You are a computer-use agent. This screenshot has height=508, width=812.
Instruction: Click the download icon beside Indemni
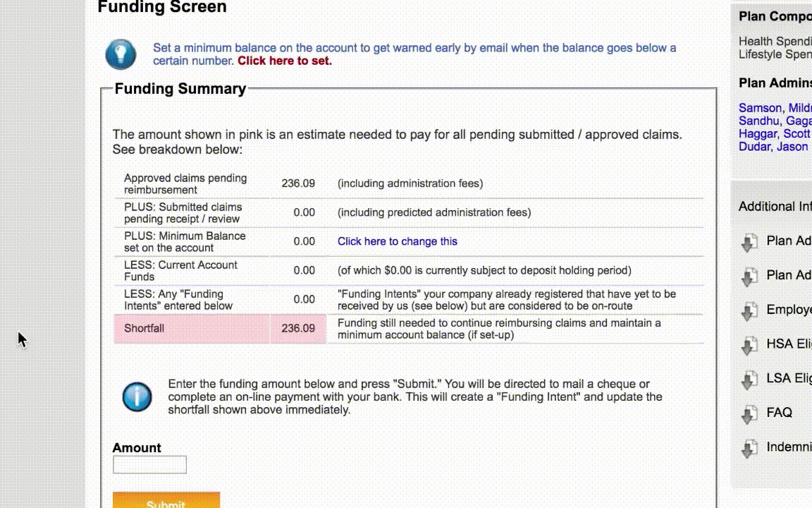point(749,449)
